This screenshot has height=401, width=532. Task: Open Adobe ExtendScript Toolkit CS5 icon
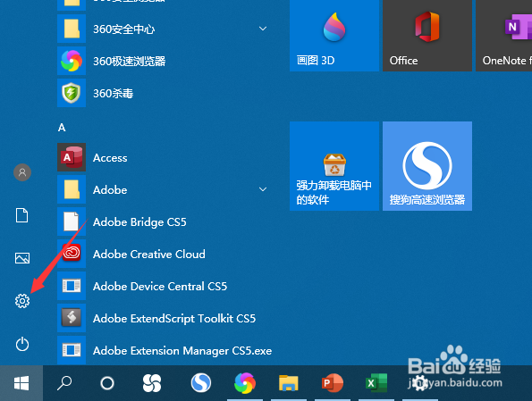(72, 318)
